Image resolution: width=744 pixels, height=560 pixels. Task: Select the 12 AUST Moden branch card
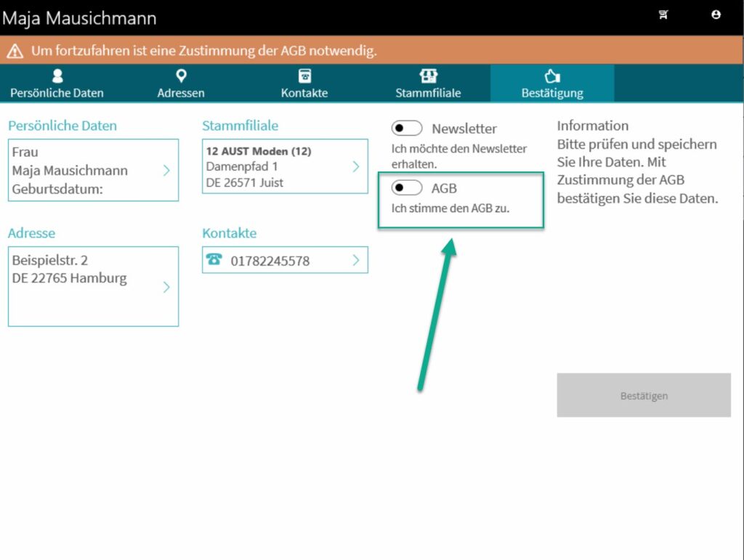[x=276, y=166]
